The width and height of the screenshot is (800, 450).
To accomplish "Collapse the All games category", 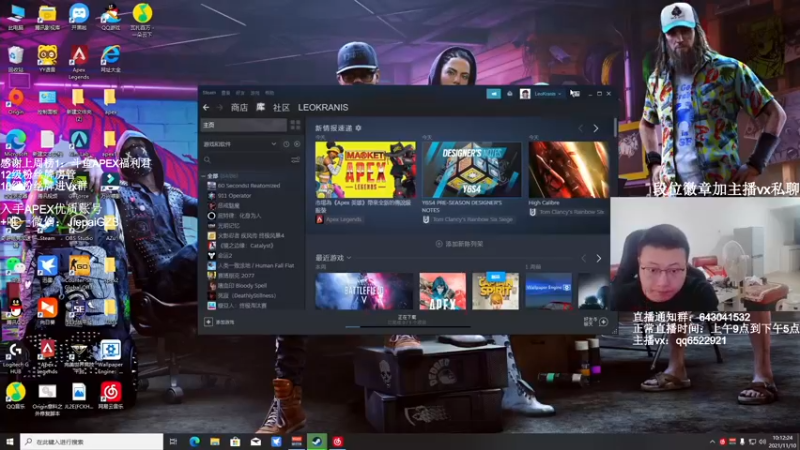I will coord(204,176).
